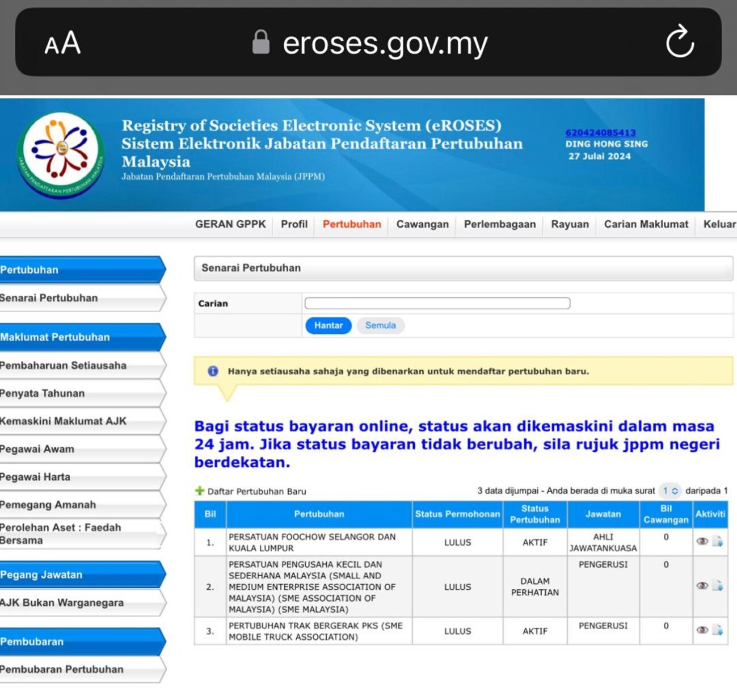Click the Senarai Pertubuhan panel title
737x700 pixels.
pyautogui.click(x=251, y=268)
